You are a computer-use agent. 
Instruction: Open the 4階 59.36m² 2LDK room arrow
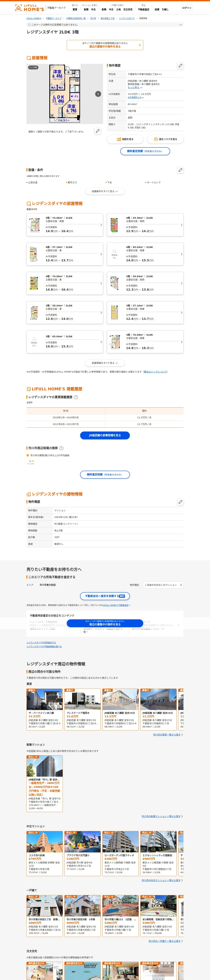point(181,225)
